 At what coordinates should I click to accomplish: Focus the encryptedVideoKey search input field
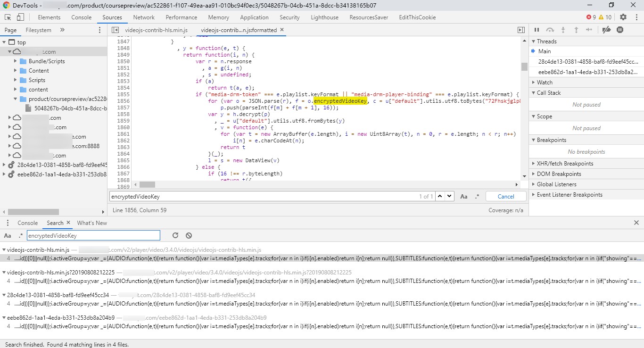coord(93,235)
